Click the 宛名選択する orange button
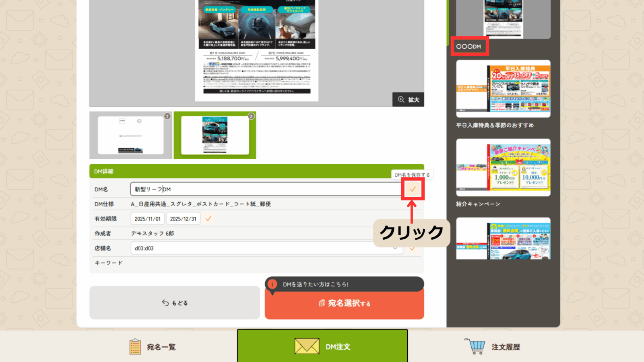This screenshot has width=644, height=362. point(345,303)
